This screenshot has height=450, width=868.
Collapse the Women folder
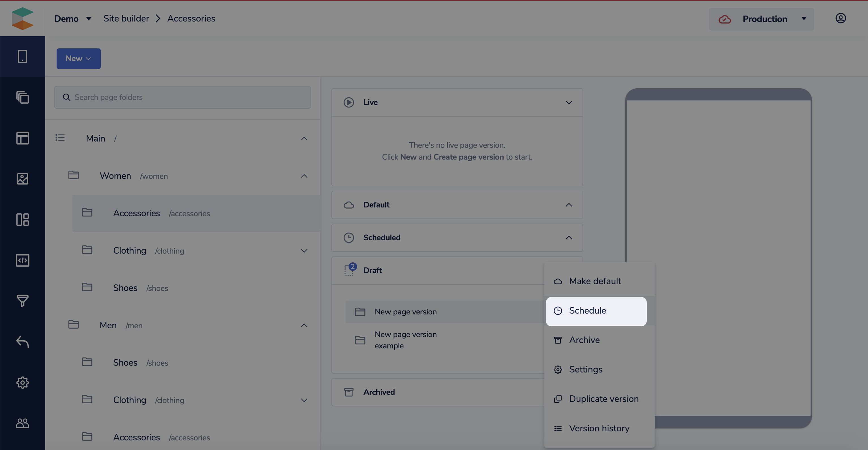(x=304, y=176)
